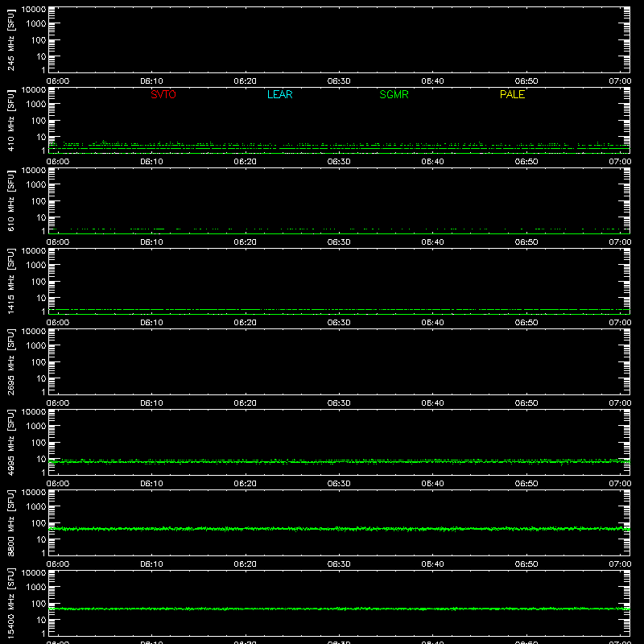644x644 pixels.
Task: Click the green data trace in the 8800 MHz panel
Action: (x=339, y=529)
